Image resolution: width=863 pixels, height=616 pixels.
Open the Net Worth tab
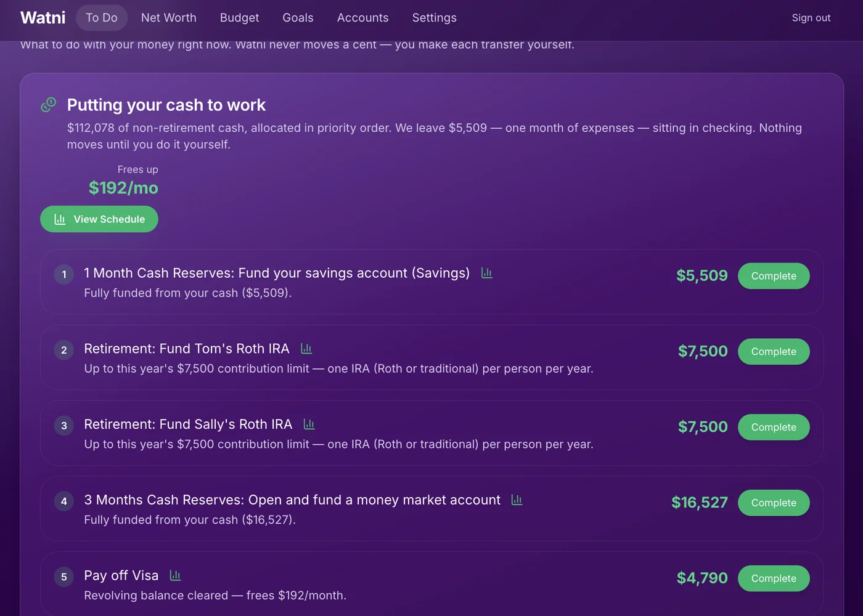point(169,18)
